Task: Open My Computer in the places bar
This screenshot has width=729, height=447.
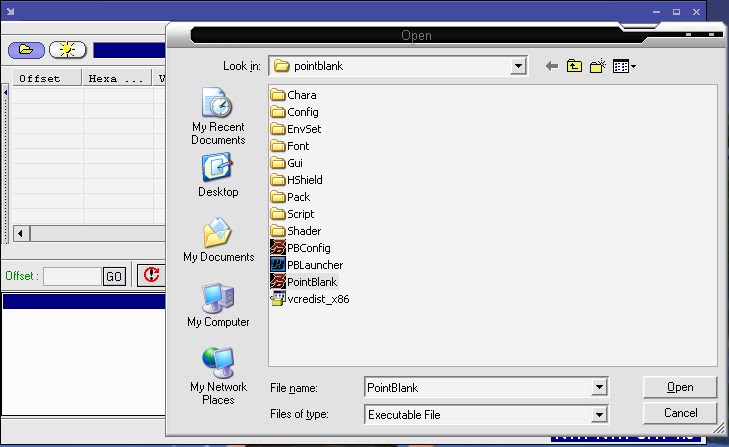Action: click(218, 305)
